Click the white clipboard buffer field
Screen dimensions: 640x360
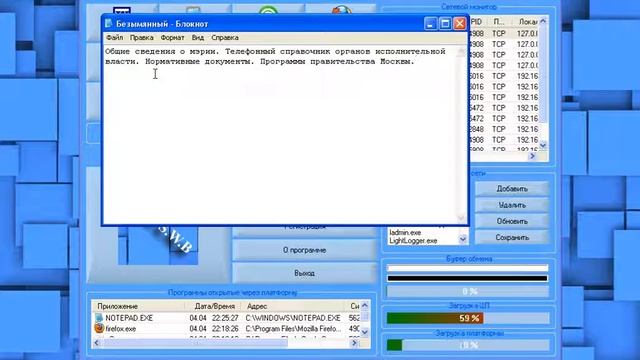467,268
